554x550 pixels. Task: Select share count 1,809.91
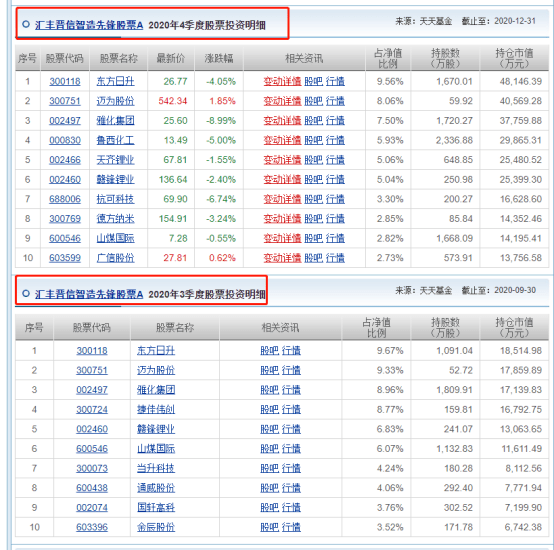point(454,390)
